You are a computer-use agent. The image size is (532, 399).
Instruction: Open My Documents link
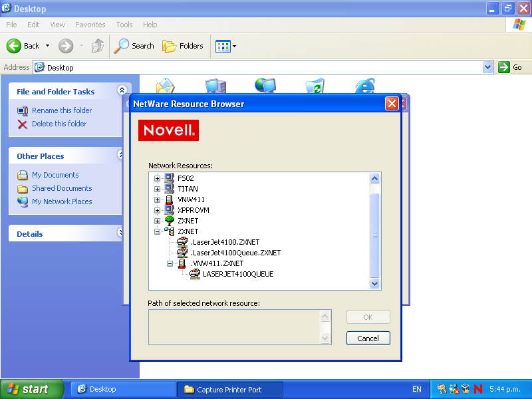(55, 175)
